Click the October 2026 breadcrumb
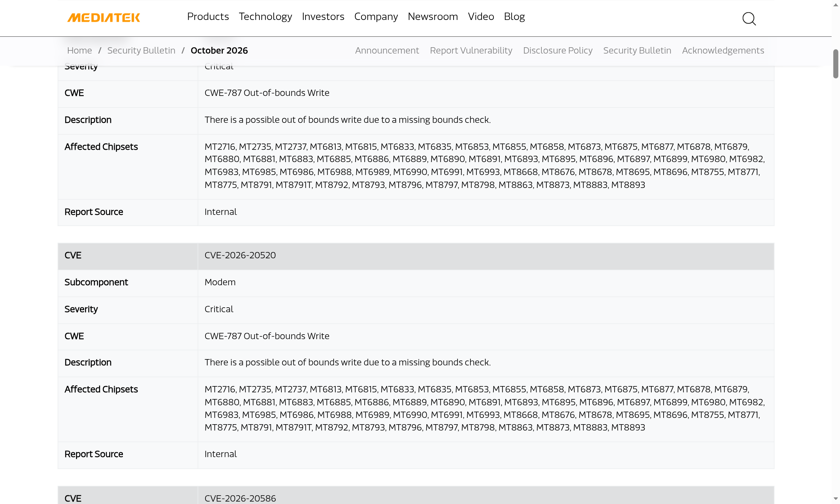Screen dimensions: 840x504 coord(219,50)
